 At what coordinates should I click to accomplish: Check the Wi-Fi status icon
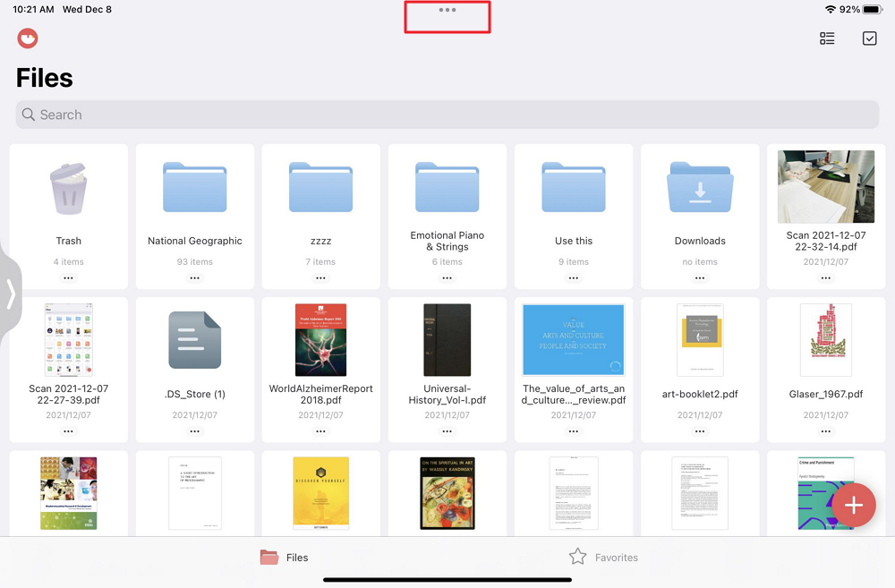tap(830, 10)
